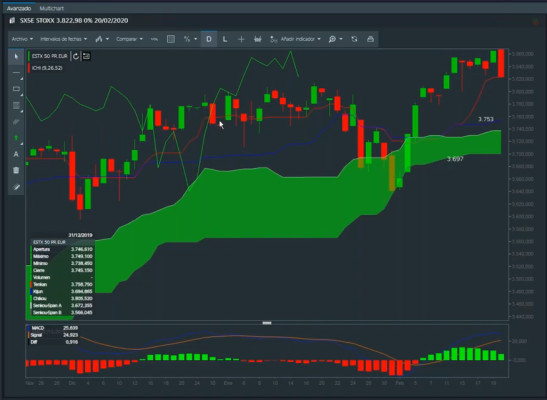
Task: Click the ICHI (9,26,52) indicator label
Action: [47, 68]
